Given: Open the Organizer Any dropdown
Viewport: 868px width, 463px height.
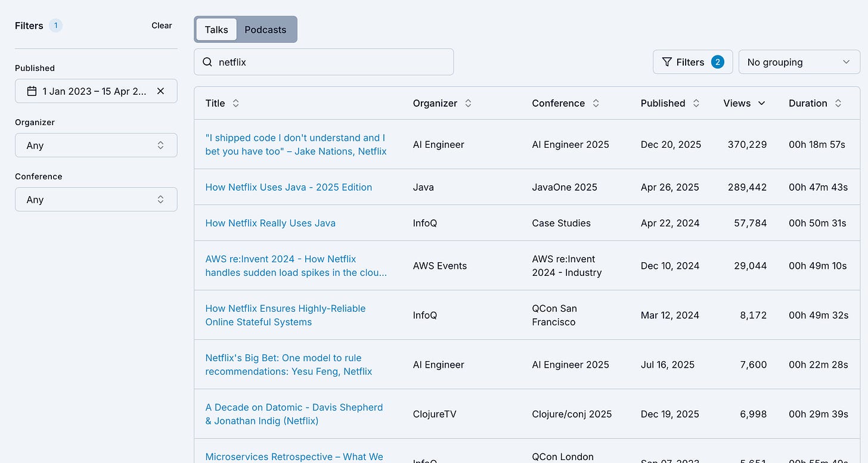Looking at the screenshot, I should pyautogui.click(x=96, y=145).
